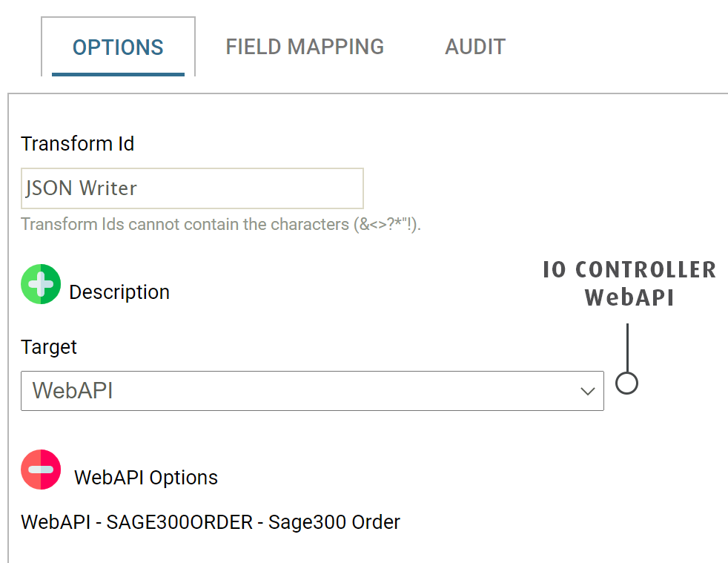Open the Target dropdown showing WebAPI
This screenshot has width=728, height=563.
[x=311, y=391]
